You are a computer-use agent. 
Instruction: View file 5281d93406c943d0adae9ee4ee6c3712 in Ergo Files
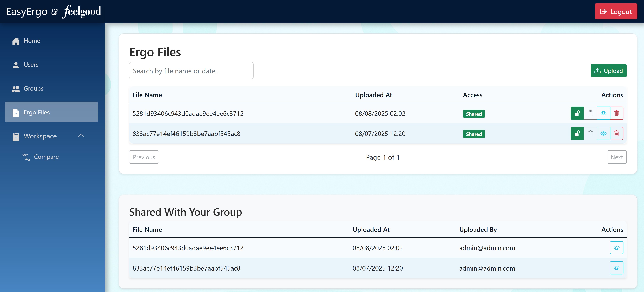tap(603, 113)
